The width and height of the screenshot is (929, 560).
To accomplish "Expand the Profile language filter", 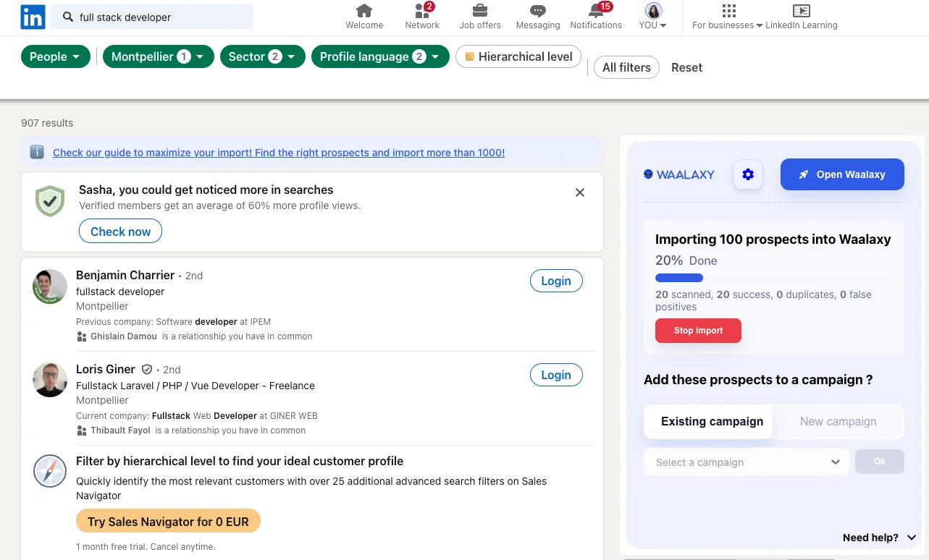I will (380, 56).
